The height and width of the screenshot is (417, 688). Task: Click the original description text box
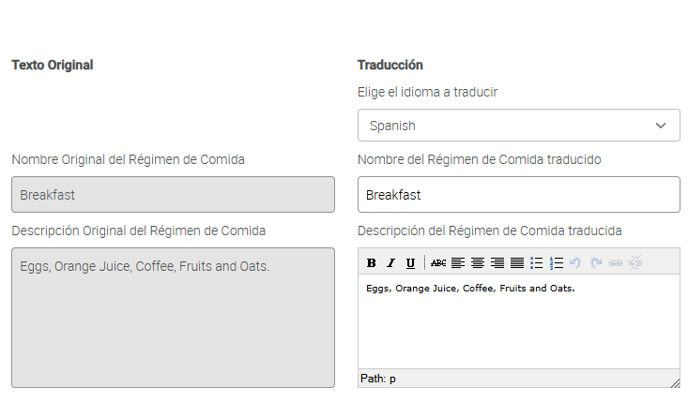coord(173,317)
